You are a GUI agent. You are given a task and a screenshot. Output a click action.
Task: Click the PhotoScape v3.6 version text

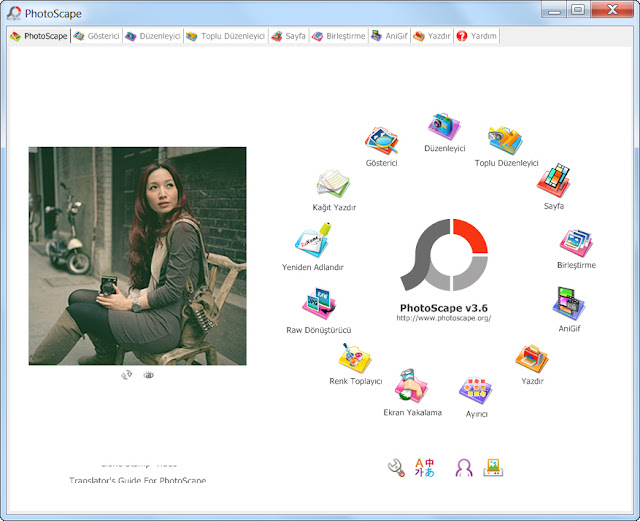coord(444,308)
